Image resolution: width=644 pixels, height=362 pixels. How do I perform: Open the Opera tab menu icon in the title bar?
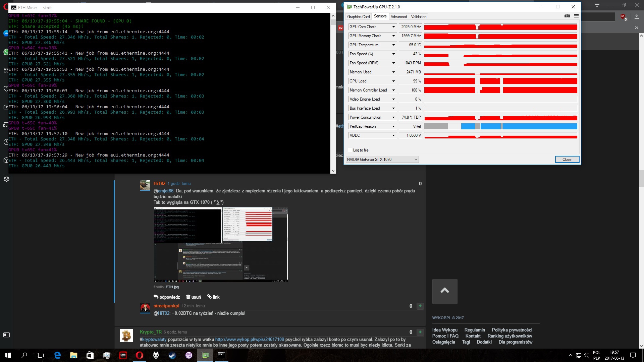(597, 5)
